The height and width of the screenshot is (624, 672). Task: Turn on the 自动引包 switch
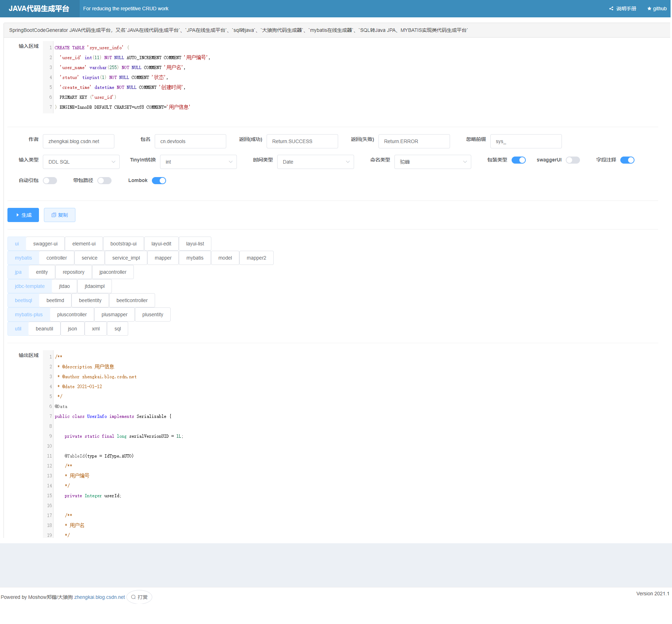[x=50, y=181]
